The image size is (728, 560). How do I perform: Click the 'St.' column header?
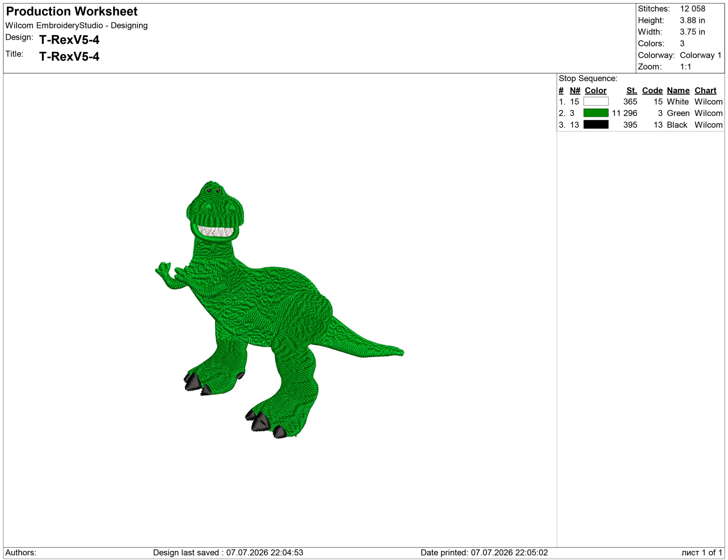click(632, 90)
